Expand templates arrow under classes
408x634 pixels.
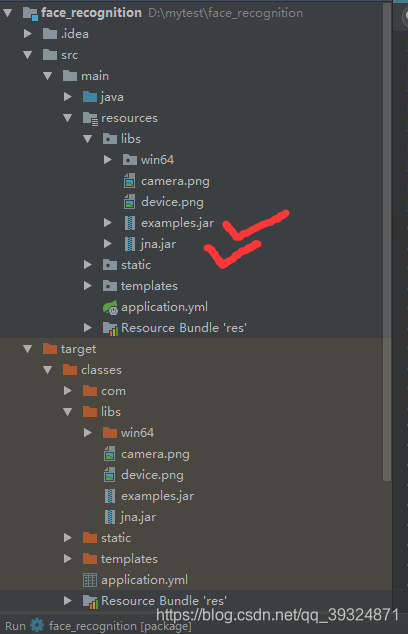click(68, 558)
